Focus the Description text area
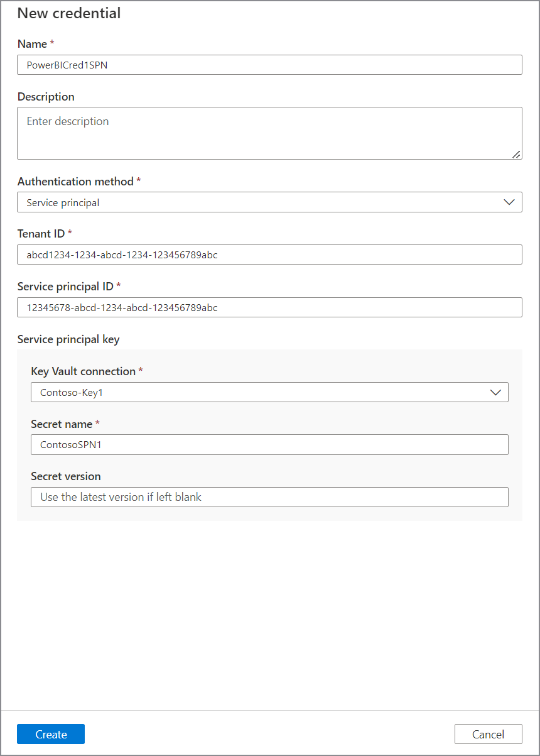 (x=269, y=133)
